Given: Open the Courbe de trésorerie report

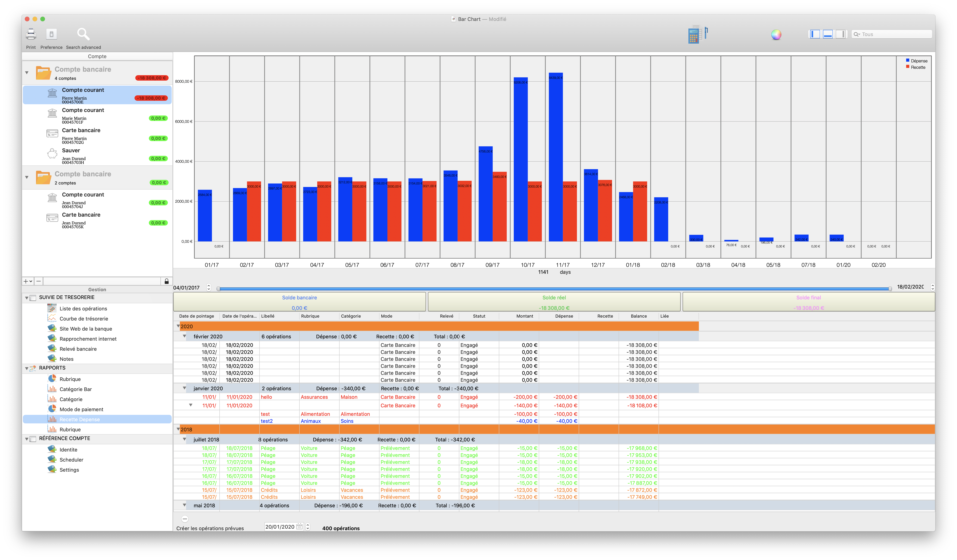Looking at the screenshot, I should point(84,319).
